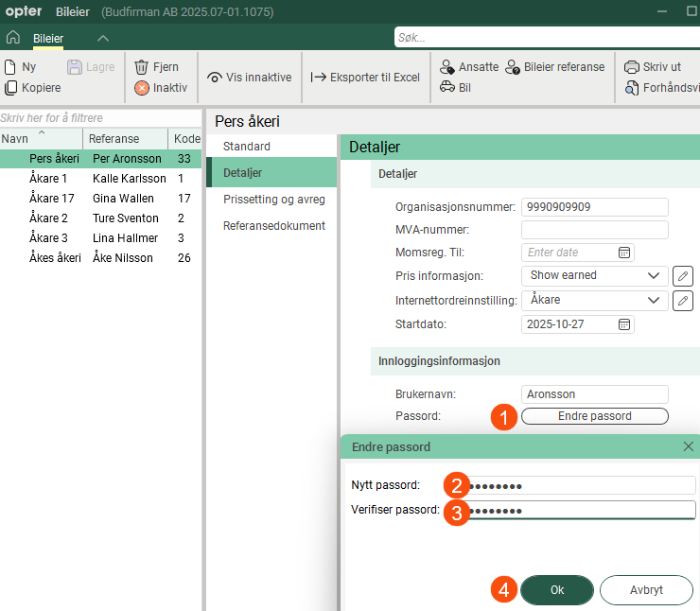Create a new record with Ny
Screen dimensions: 700x611
(21, 67)
